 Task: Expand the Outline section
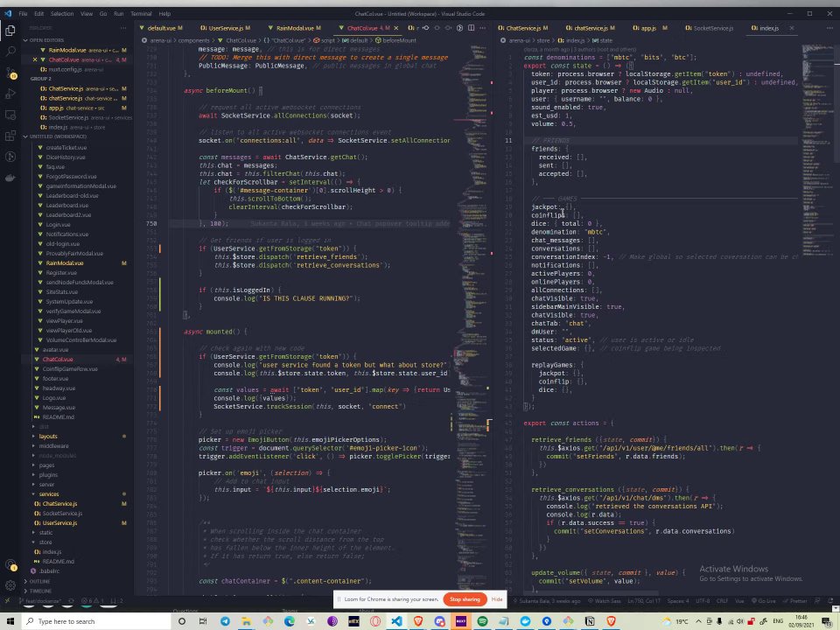tap(39, 581)
